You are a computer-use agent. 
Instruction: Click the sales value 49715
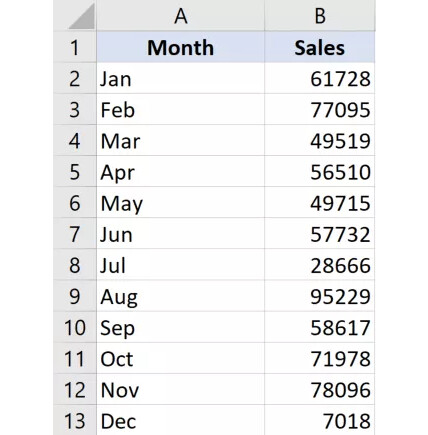point(320,203)
